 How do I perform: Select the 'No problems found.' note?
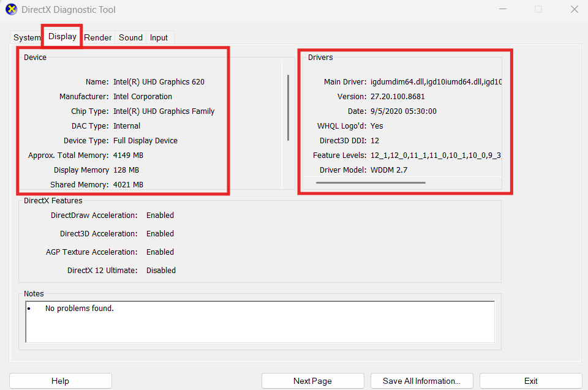click(80, 308)
